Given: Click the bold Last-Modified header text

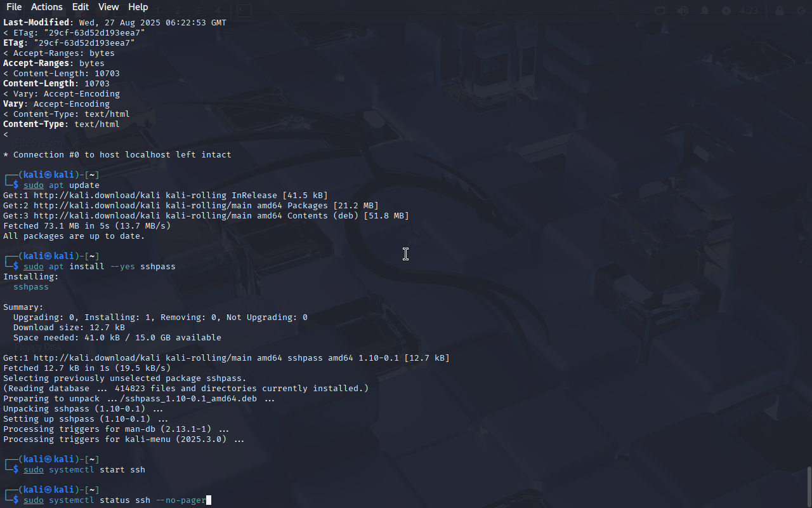Looking at the screenshot, I should click(x=36, y=23).
